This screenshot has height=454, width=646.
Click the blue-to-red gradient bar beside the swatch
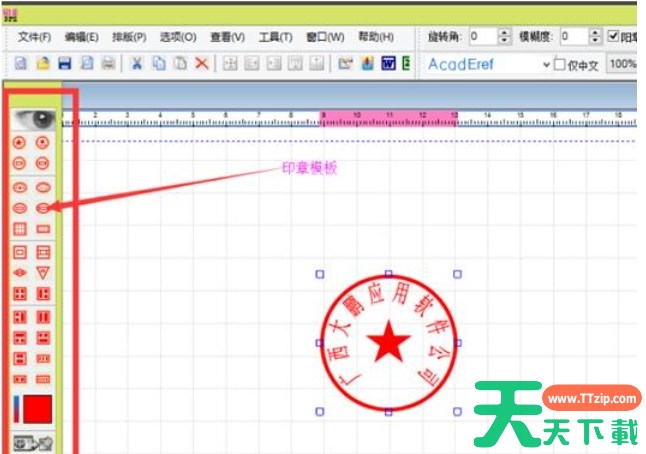coord(16,409)
